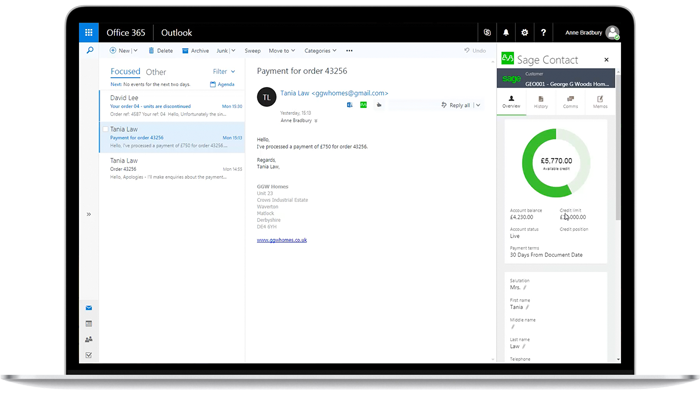This screenshot has height=394, width=700.
Task: Click Reply all button
Action: (x=456, y=105)
